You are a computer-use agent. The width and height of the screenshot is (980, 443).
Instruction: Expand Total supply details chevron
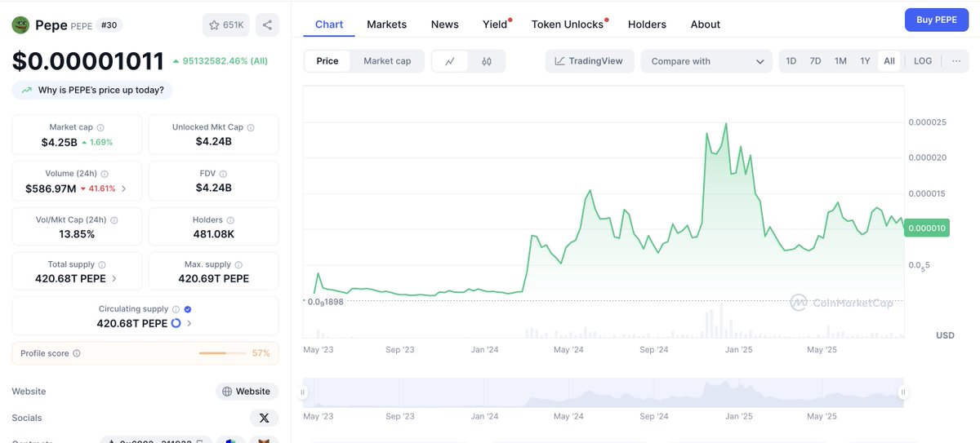click(114, 279)
